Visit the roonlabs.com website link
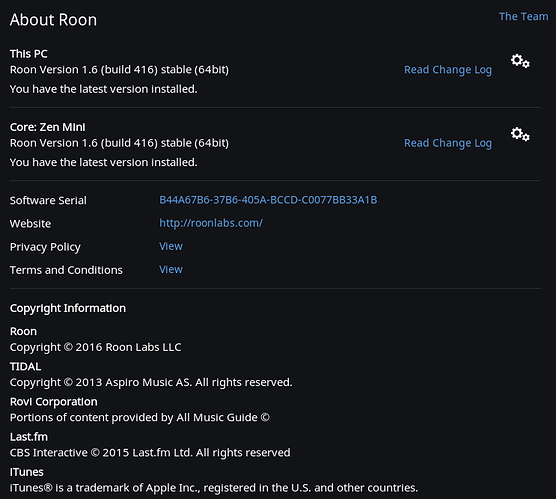Viewport: 556px width, 499px height. [x=211, y=223]
